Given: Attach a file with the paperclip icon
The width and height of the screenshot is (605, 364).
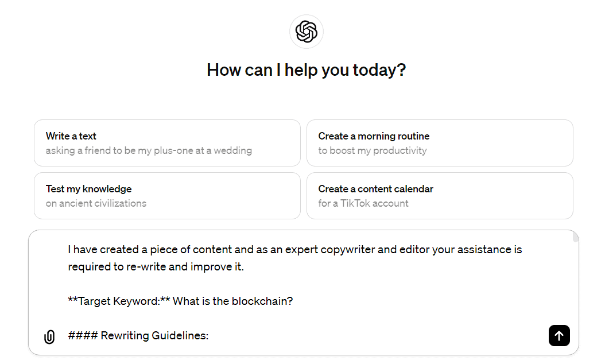Looking at the screenshot, I should tap(49, 336).
